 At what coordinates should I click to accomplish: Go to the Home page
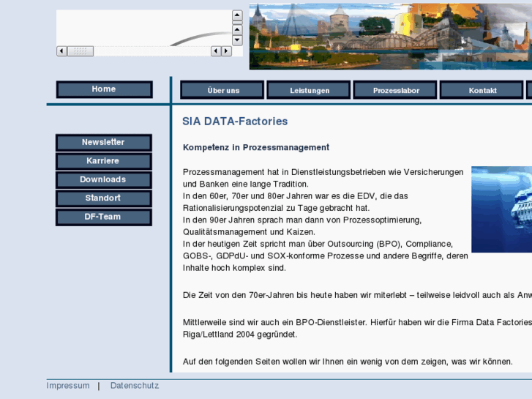click(105, 89)
